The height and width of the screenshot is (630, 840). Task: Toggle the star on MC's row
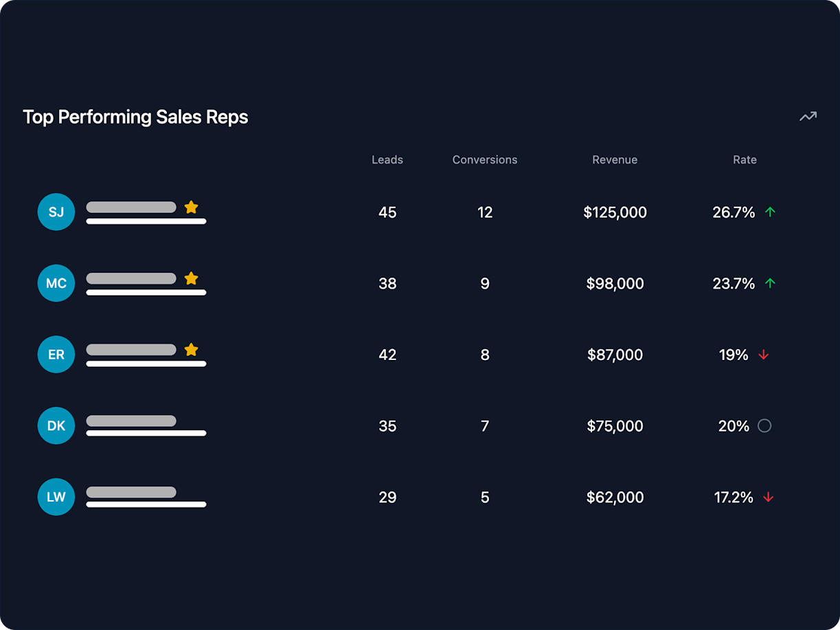pos(191,278)
